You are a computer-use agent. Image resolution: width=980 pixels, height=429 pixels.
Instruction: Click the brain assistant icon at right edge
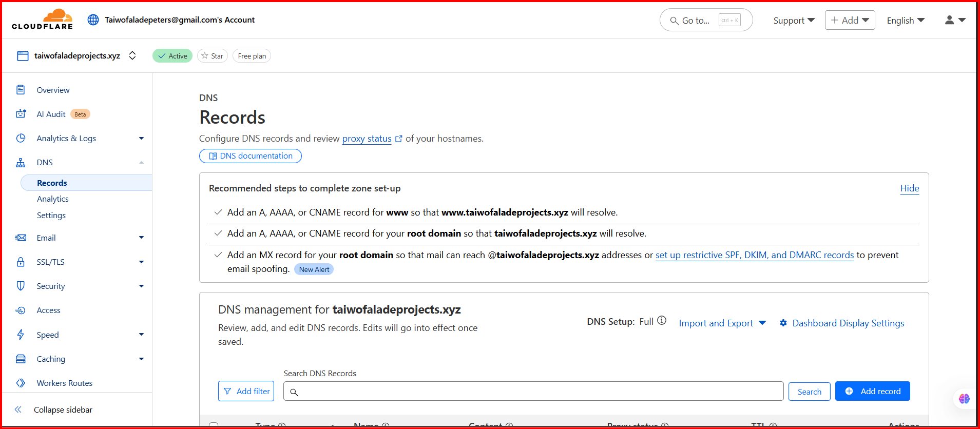[964, 399]
